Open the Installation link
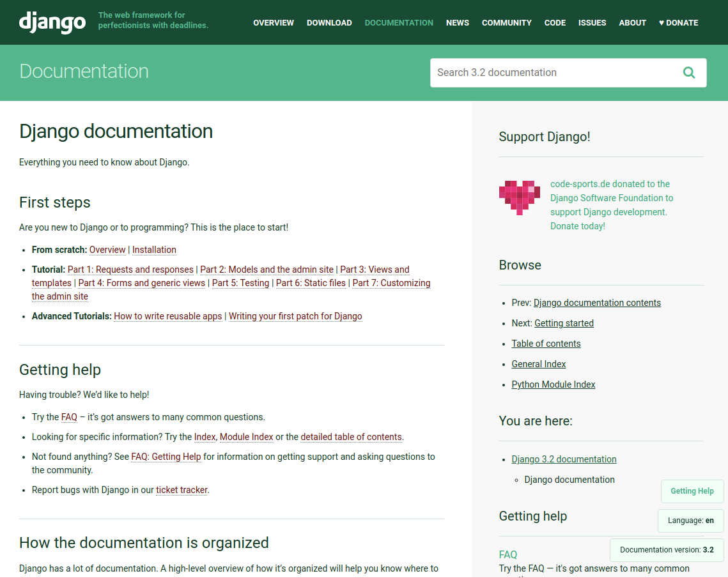Screen dimensions: 728x578 [x=154, y=250]
